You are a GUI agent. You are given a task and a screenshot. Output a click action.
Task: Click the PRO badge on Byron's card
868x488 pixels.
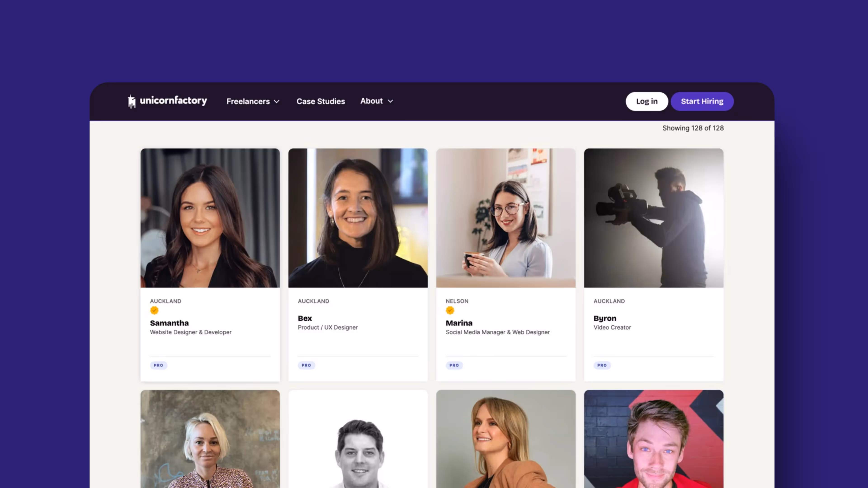coord(602,365)
